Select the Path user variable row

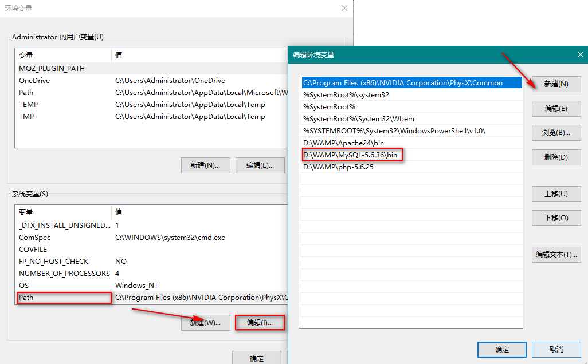[151, 93]
